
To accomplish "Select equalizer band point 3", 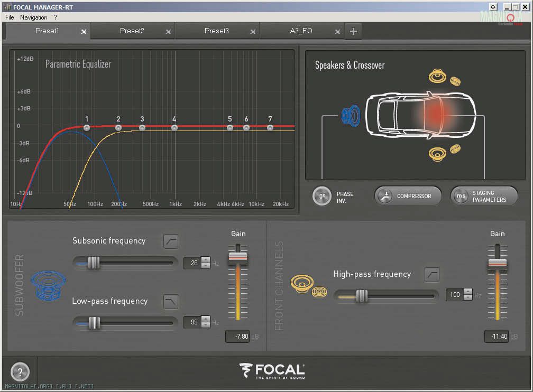I will coord(142,128).
